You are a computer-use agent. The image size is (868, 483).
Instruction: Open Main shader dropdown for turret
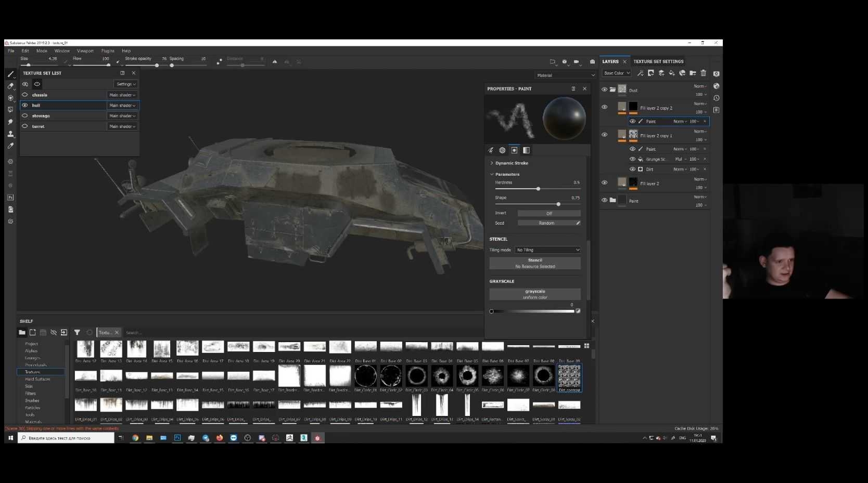122,126
